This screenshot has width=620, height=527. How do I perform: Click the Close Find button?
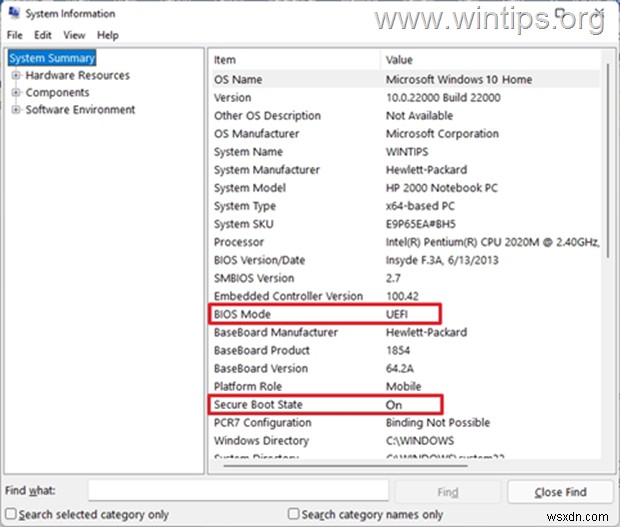coord(560,492)
